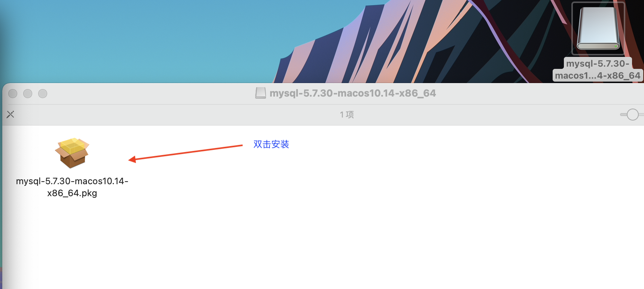Close the mysql-5.7.30 Finder window
The width and height of the screenshot is (644, 289).
(13, 94)
